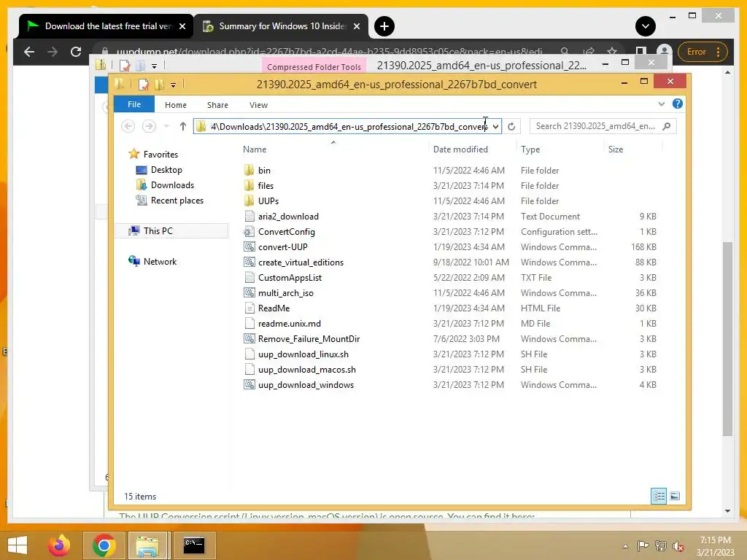Expand the Explorer ribbon chevron
The image size is (747, 560).
[661, 104]
